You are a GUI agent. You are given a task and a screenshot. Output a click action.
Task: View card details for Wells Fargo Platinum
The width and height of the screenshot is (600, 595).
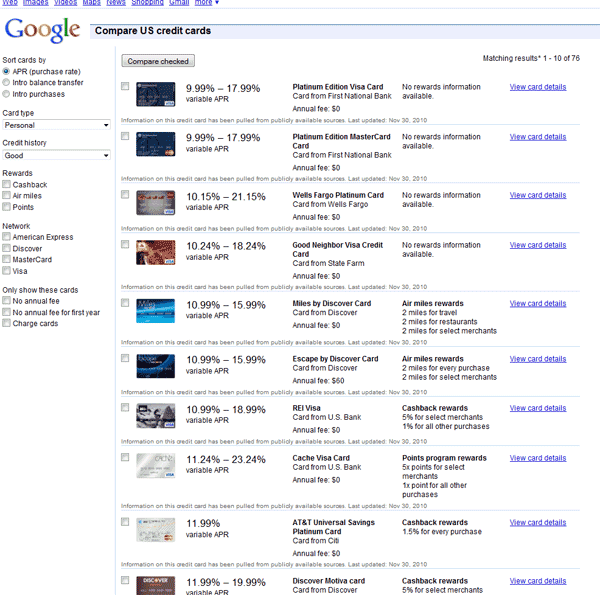[x=538, y=195]
